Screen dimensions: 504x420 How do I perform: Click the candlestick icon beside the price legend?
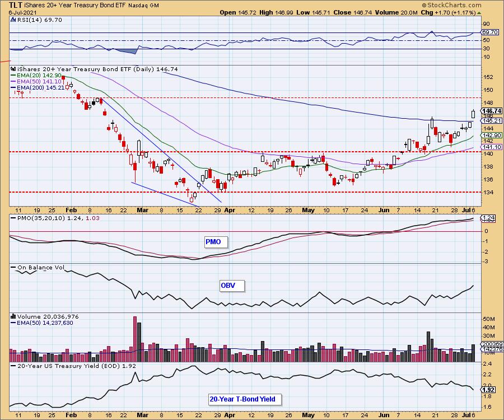(13, 69)
